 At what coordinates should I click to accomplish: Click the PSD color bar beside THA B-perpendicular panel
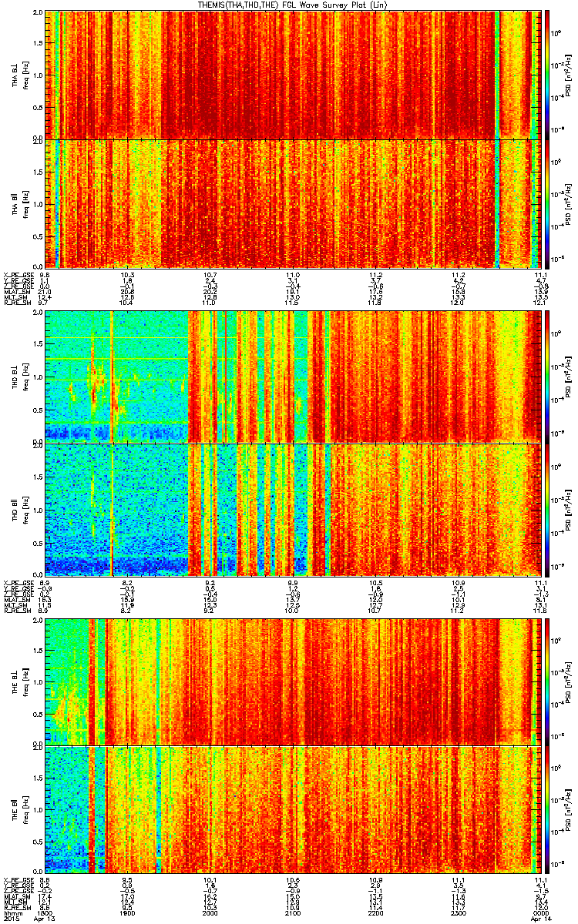(x=547, y=75)
